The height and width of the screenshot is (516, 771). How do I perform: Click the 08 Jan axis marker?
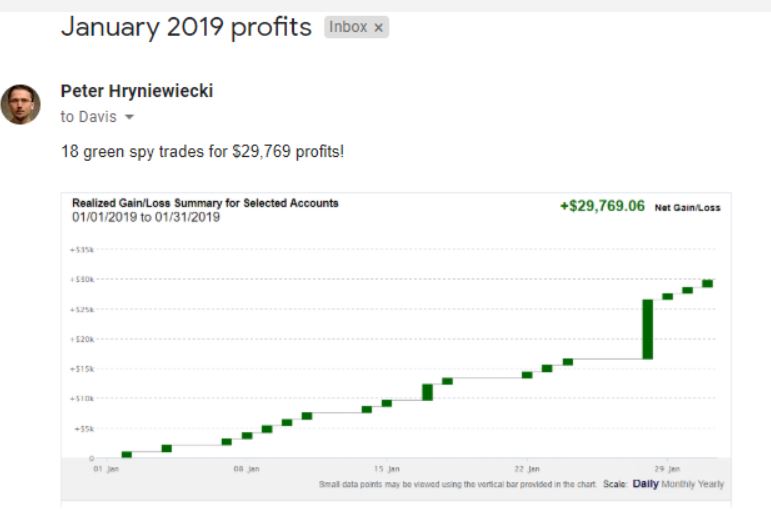point(246,469)
